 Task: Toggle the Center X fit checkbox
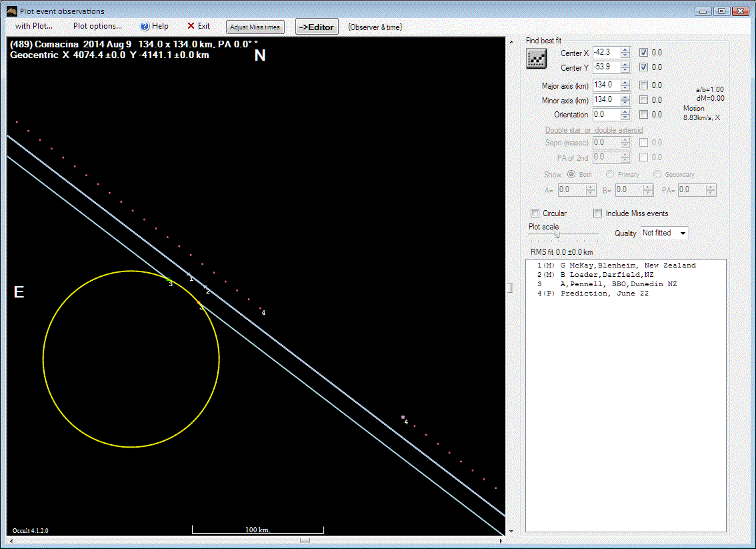(643, 53)
